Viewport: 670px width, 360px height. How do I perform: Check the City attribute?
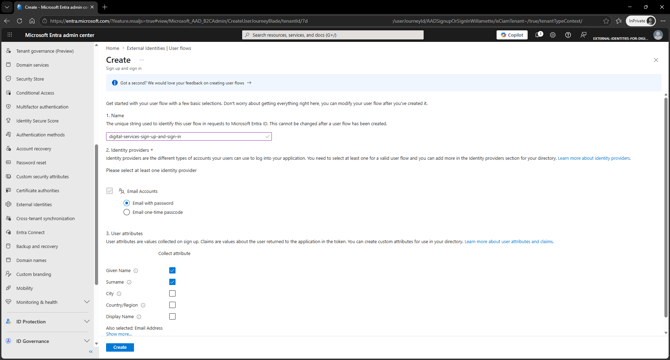pos(172,293)
